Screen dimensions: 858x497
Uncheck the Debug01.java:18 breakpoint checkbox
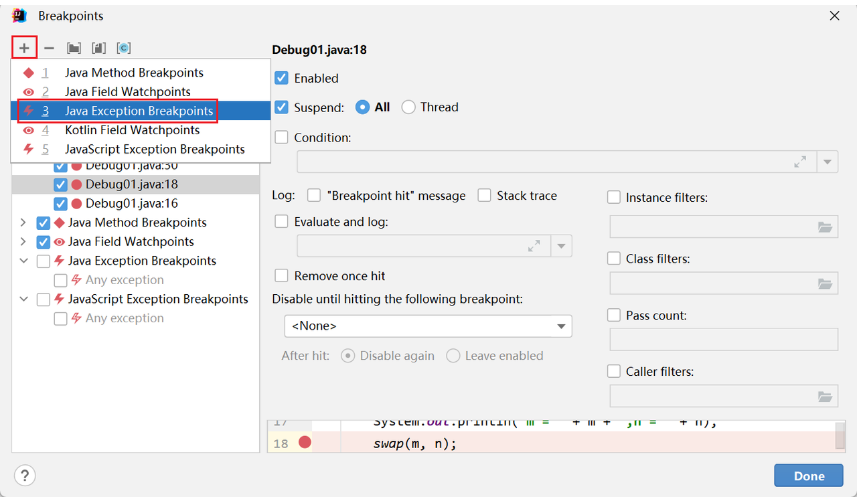[61, 184]
